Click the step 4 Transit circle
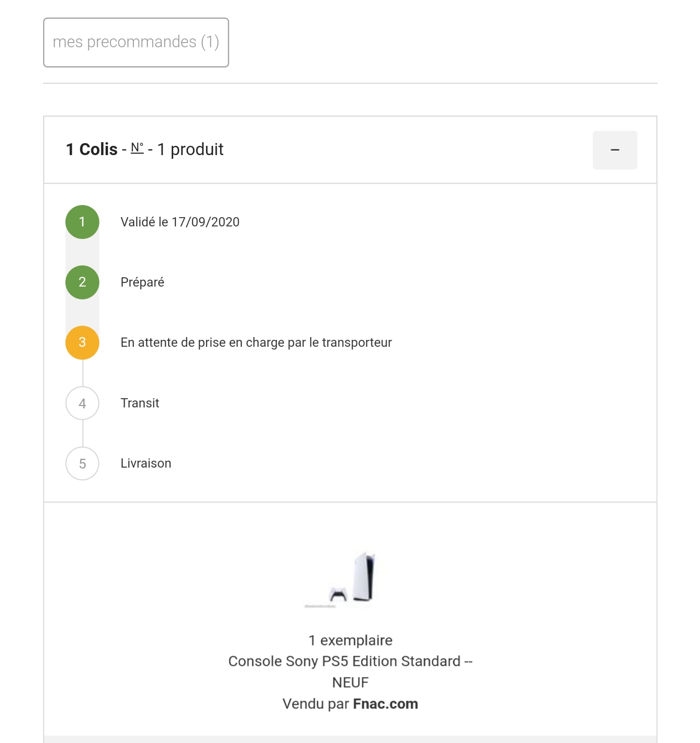The width and height of the screenshot is (700, 743). click(82, 403)
